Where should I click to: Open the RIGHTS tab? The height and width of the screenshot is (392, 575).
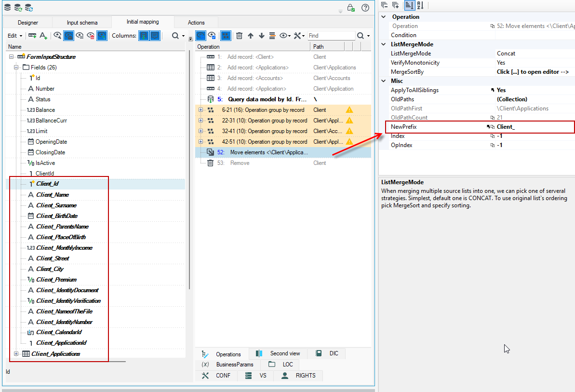(x=298, y=376)
